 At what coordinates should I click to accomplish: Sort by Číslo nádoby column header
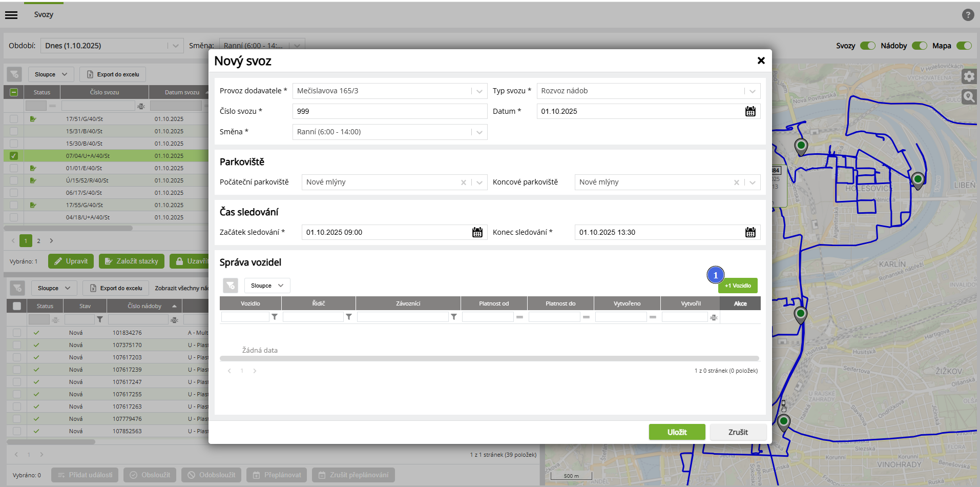coord(144,306)
